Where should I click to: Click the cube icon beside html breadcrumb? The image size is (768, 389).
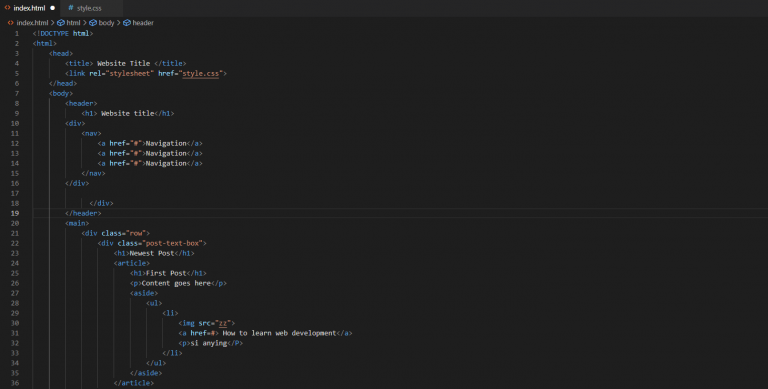tap(61, 23)
